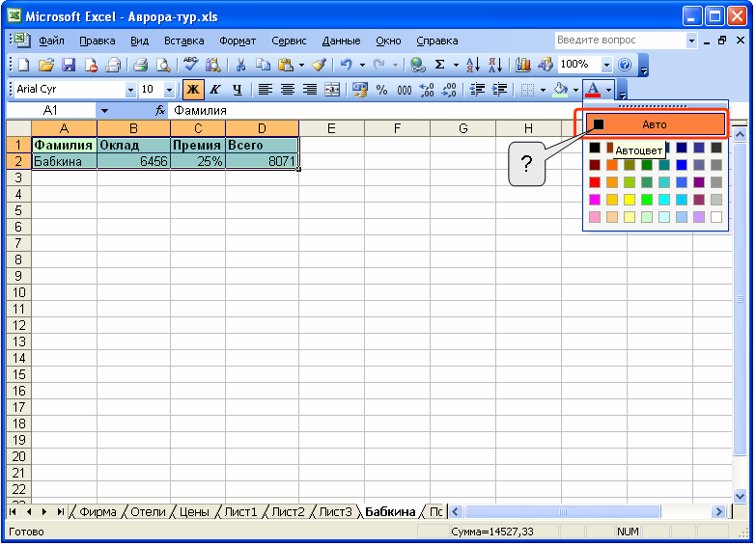Pick the pink magenta color swatch
The image size is (756, 546).
595,200
